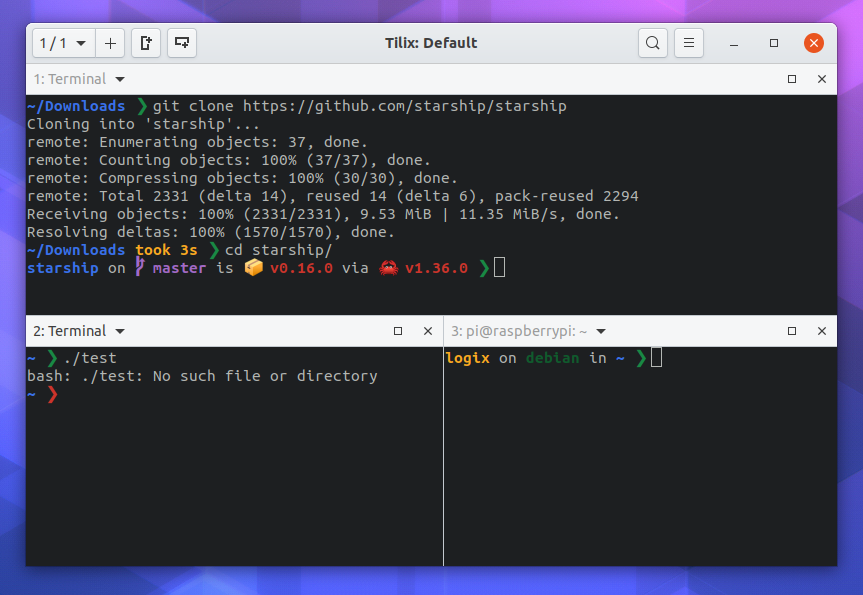
Task: Maximize the Terminal 2 pane
Action: point(397,330)
